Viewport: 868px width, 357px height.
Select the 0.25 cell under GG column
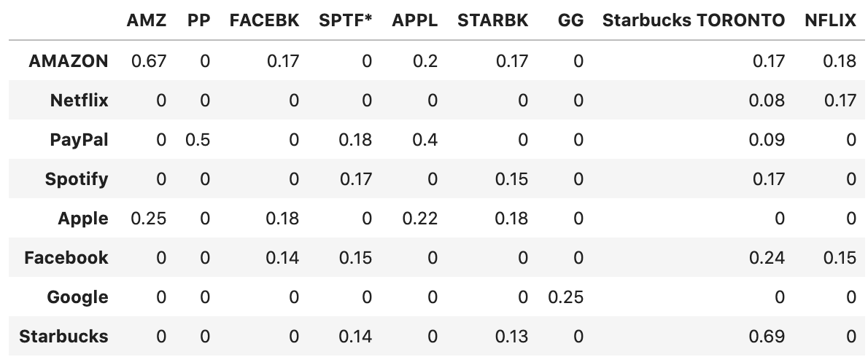click(566, 297)
